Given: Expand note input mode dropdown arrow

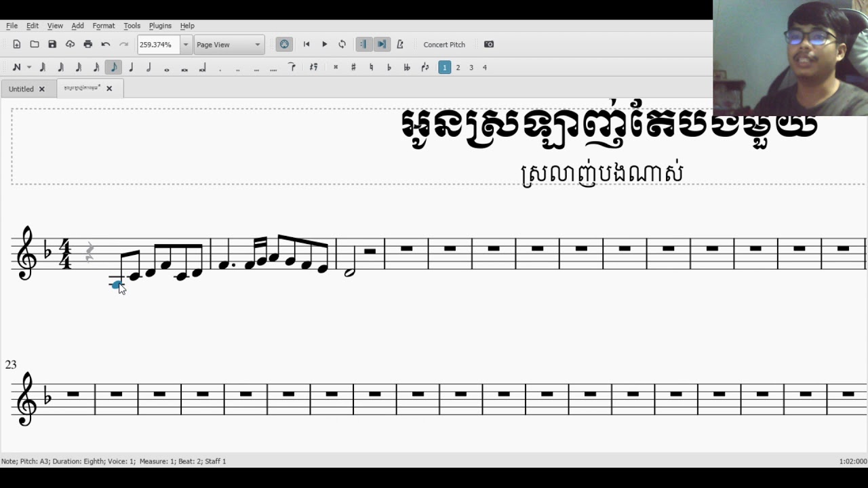Looking at the screenshot, I should click(x=28, y=68).
